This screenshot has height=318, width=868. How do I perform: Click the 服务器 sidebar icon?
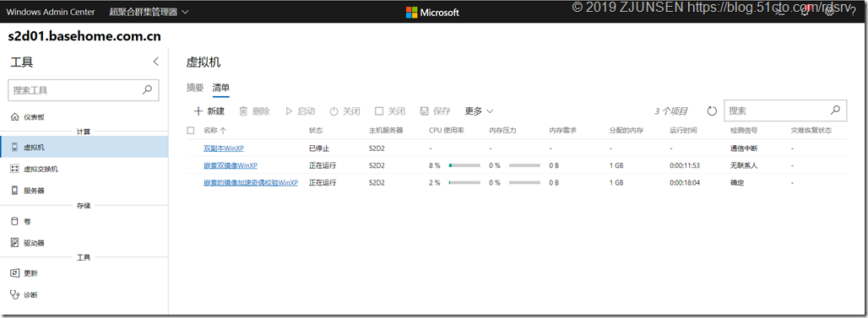coord(15,191)
